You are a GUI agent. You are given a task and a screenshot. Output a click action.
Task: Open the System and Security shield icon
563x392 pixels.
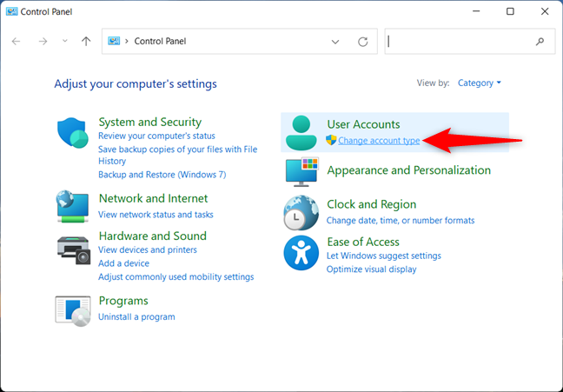pyautogui.click(x=72, y=133)
